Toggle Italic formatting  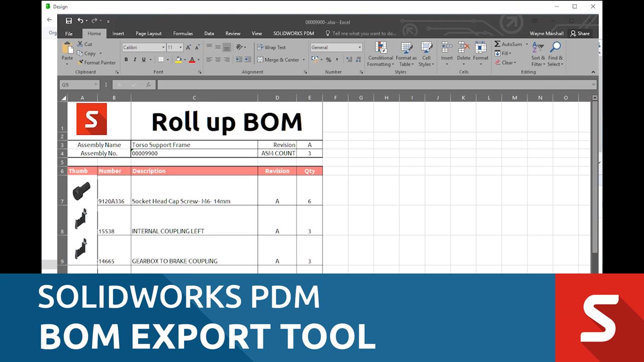click(x=134, y=59)
